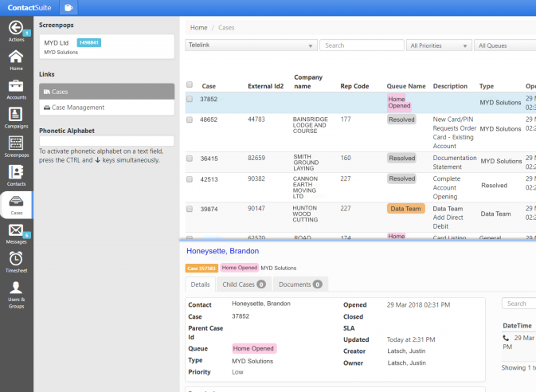Click the Case 357583 orange badge

click(201, 269)
